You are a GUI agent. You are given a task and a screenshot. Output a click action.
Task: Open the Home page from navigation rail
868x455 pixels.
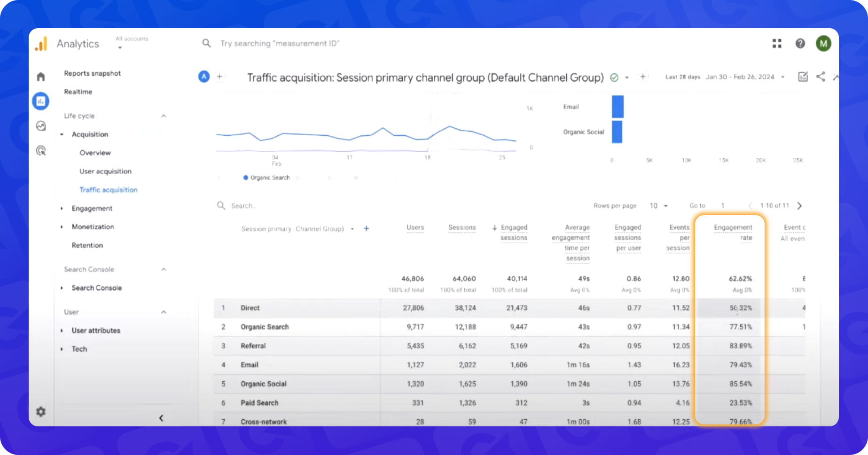tap(40, 76)
